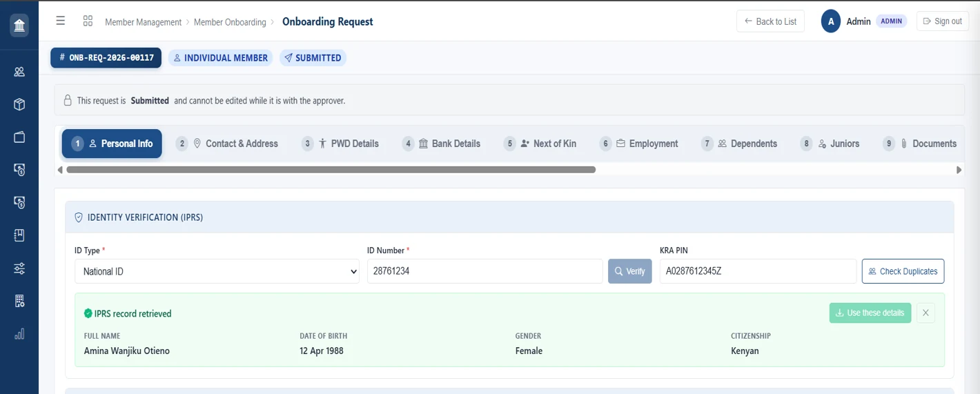The image size is (980, 394).
Task: Click the Onboarding Request page title
Action: point(327,21)
